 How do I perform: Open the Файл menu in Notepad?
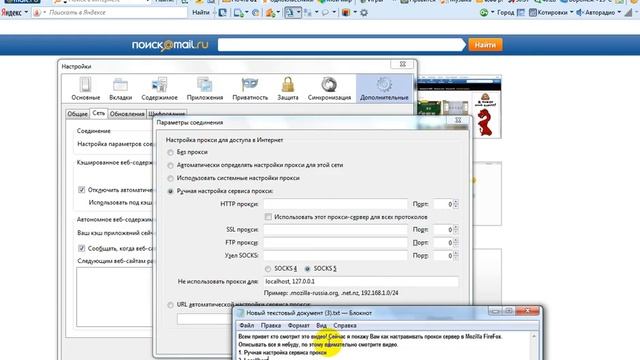(x=247, y=326)
